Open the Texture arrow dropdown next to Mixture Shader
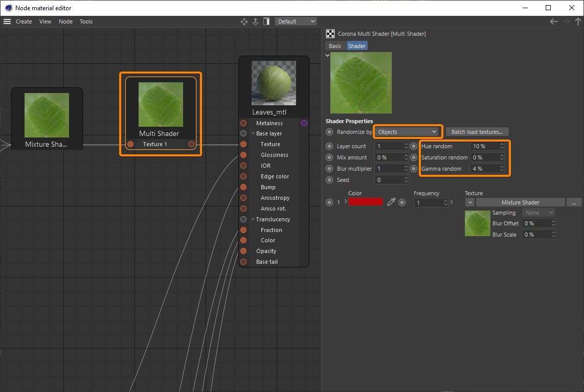This screenshot has width=584, height=392. (470, 202)
